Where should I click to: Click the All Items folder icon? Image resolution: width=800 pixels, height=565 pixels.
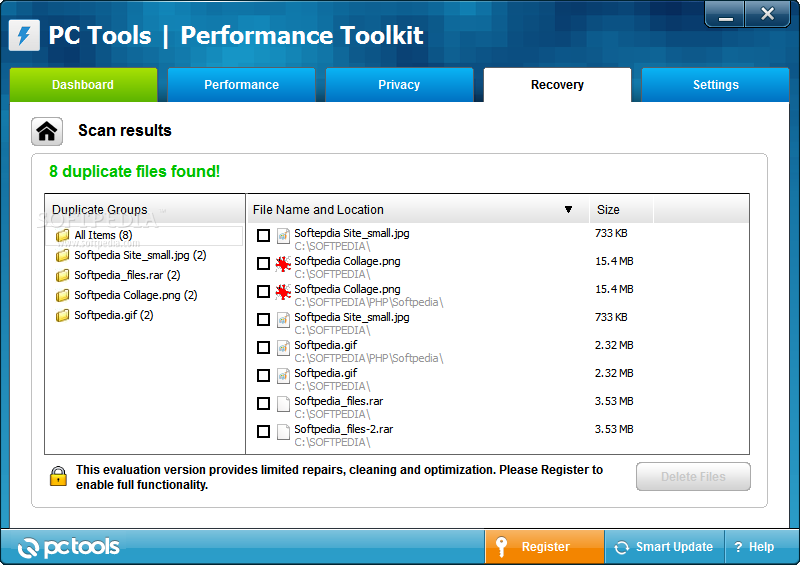click(62, 235)
